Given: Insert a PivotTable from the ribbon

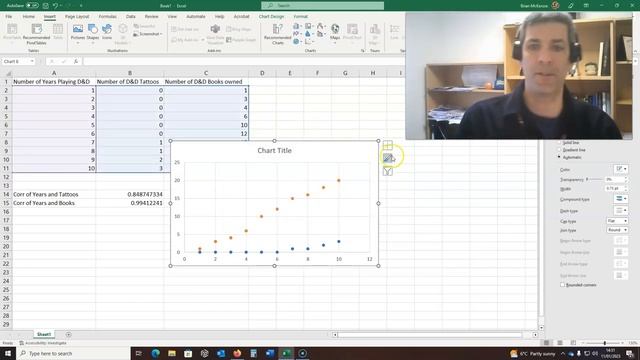Looking at the screenshot, I should click(12, 33).
